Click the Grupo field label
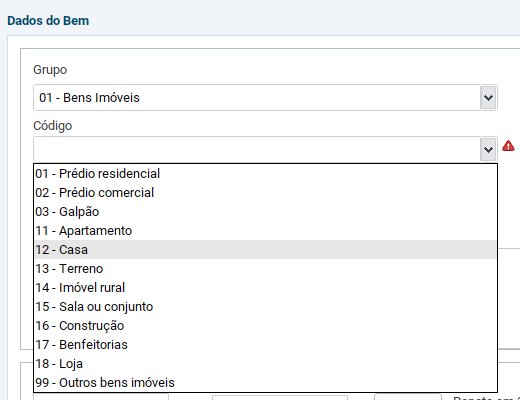This screenshot has height=400, width=520. (x=50, y=70)
